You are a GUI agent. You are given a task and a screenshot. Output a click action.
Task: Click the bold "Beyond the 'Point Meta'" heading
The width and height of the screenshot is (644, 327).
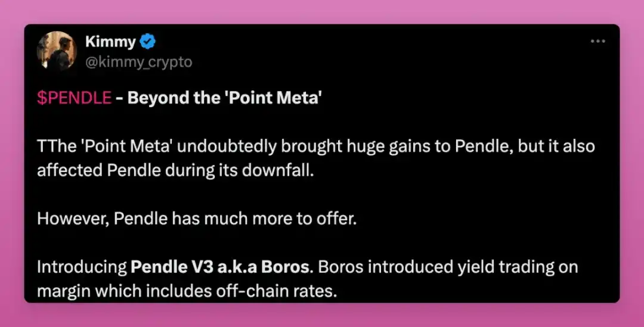click(225, 98)
